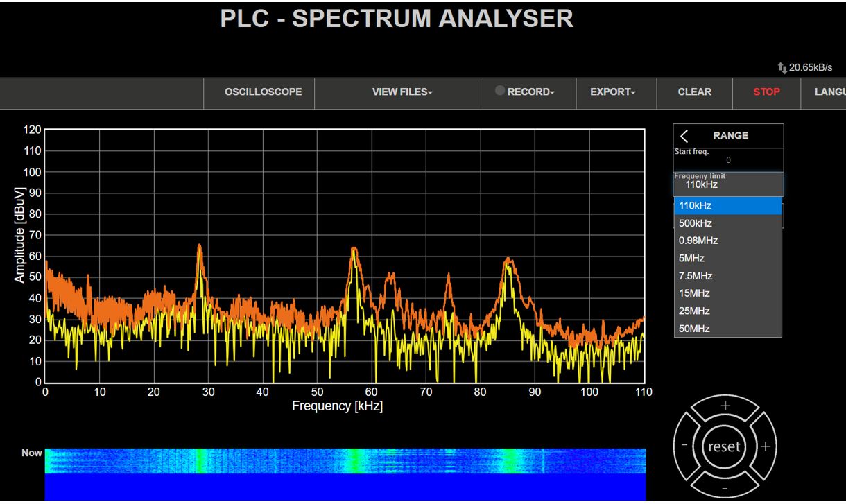
Task: Click the top plus of navigation pad
Action: pos(725,407)
